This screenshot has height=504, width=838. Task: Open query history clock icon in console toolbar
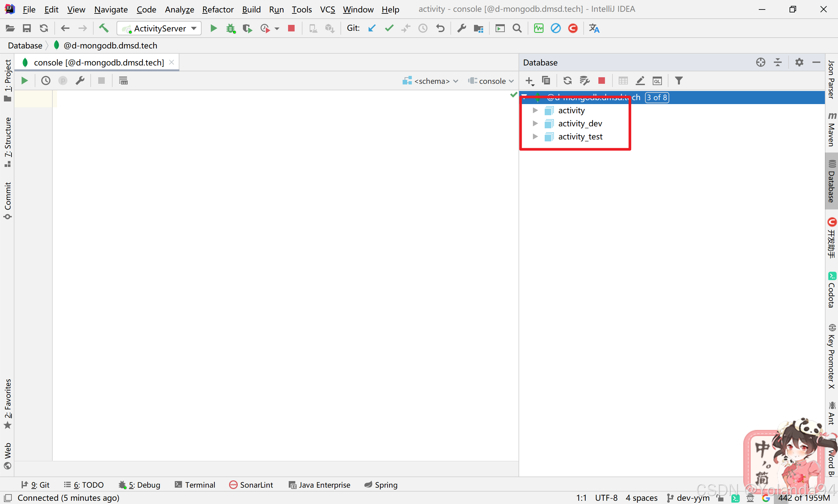[x=46, y=81]
